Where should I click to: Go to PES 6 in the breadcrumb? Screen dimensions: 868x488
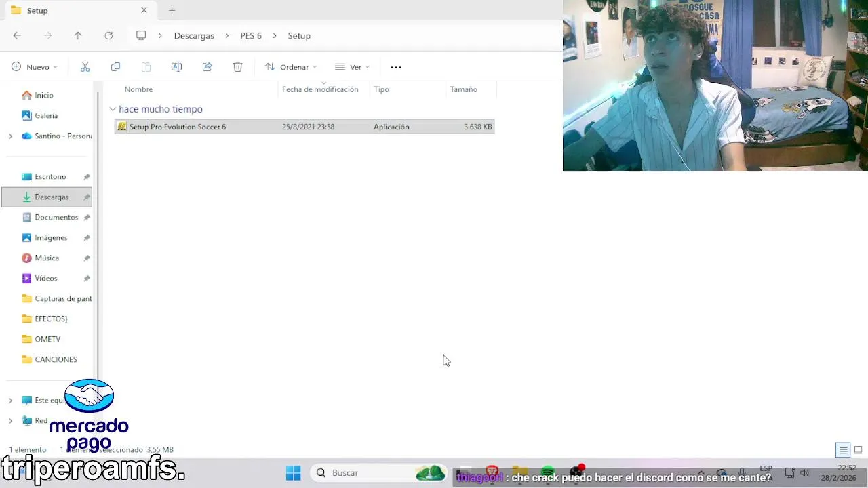tap(251, 35)
